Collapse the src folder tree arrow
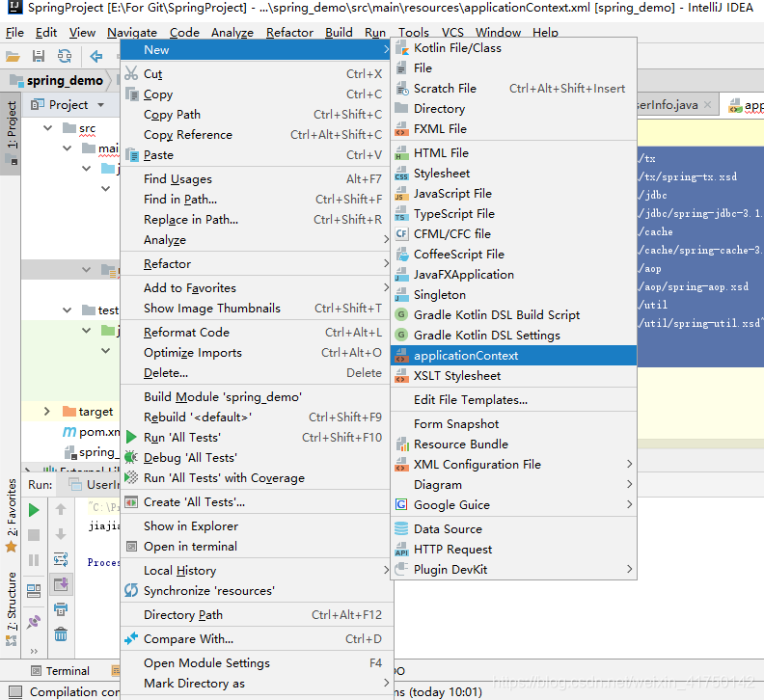 tap(48, 128)
